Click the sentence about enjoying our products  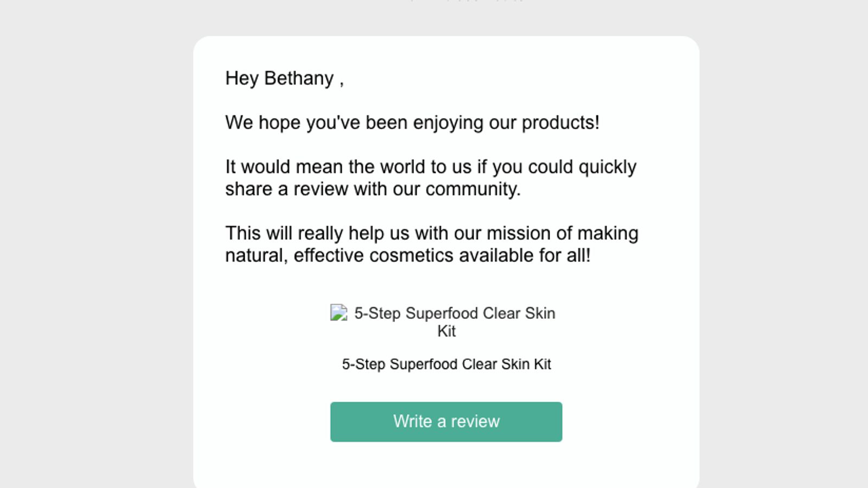(x=412, y=123)
